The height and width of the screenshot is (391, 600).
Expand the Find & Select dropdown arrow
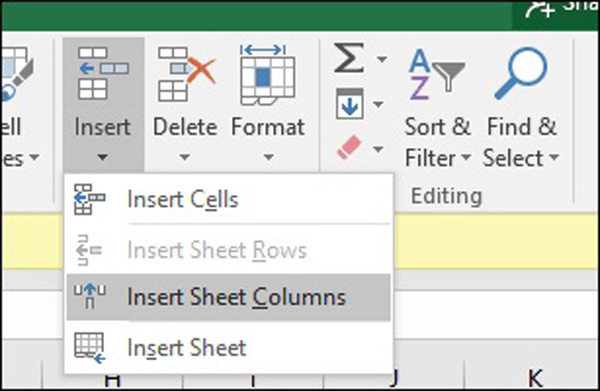point(554,157)
